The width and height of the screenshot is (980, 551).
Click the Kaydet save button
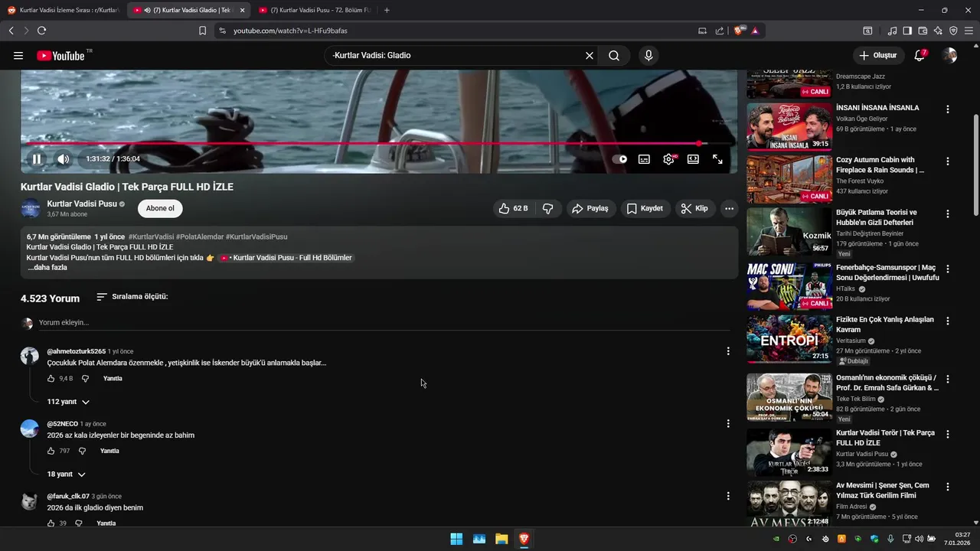pyautogui.click(x=645, y=208)
